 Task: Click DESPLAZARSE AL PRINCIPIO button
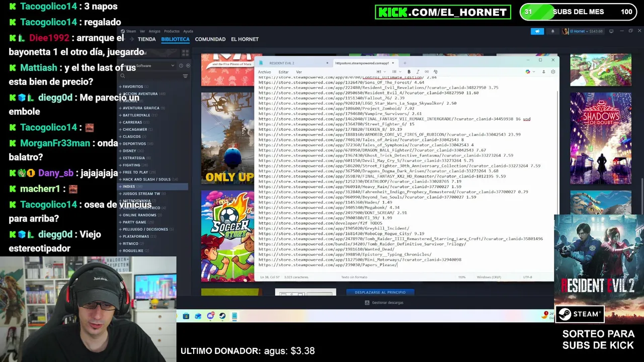(x=380, y=292)
